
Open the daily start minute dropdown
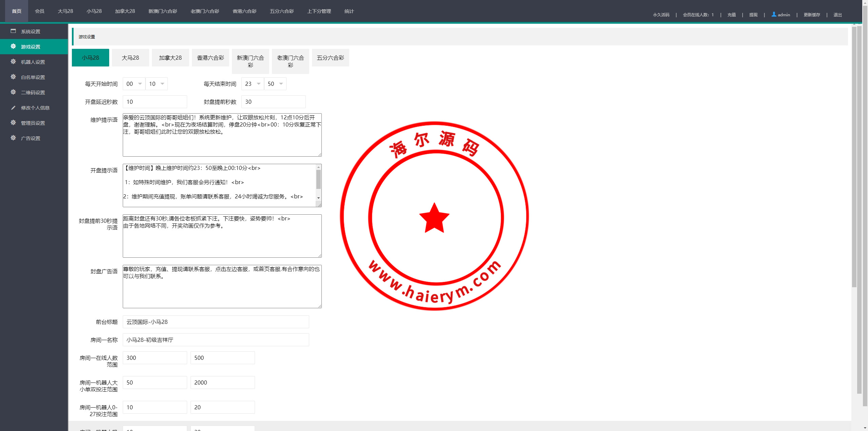point(157,84)
